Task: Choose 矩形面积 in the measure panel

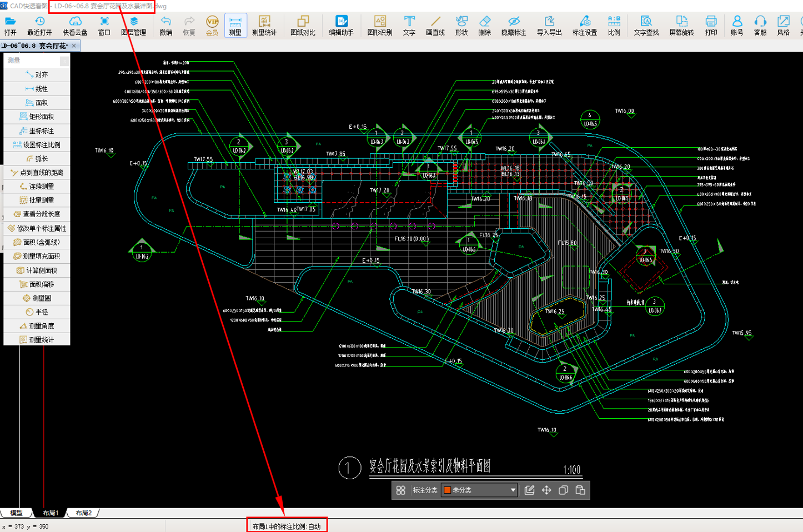Action: tap(37, 117)
